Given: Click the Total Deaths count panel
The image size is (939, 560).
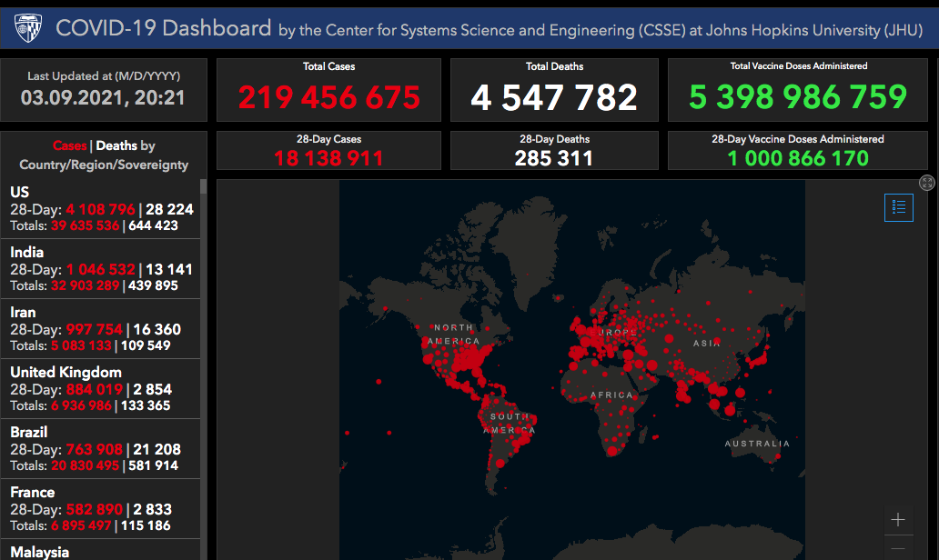Looking at the screenshot, I should click(554, 96).
